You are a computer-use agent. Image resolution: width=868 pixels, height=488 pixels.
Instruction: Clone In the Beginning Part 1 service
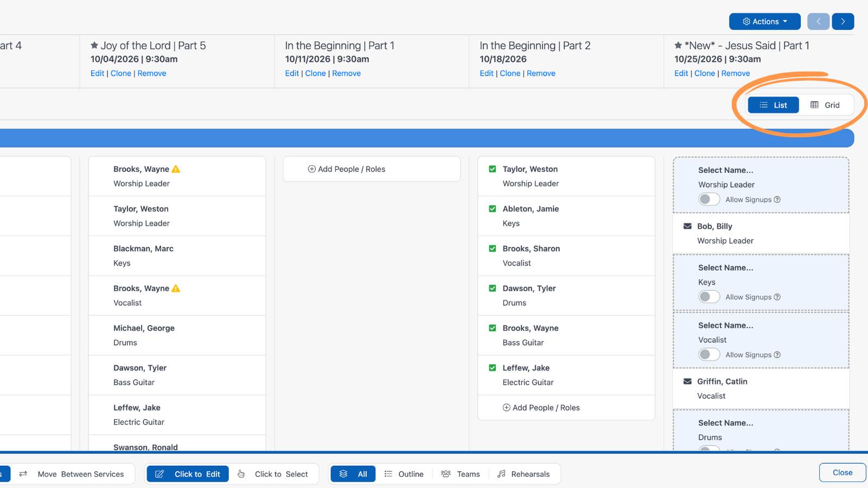coord(315,73)
